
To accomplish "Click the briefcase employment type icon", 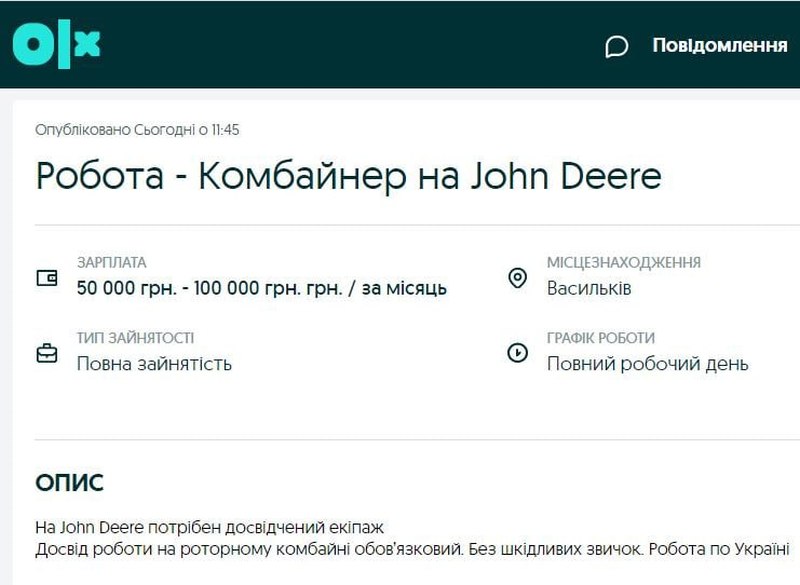I will pos(47,353).
